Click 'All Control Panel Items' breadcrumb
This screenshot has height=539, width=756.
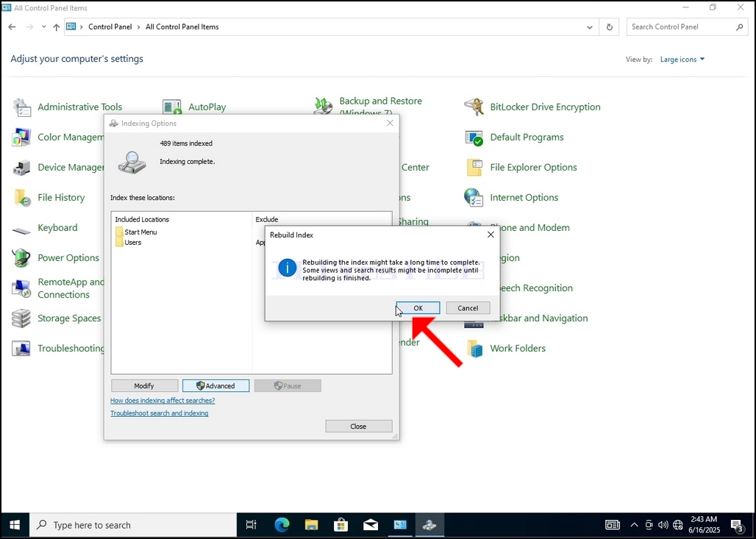coord(182,27)
